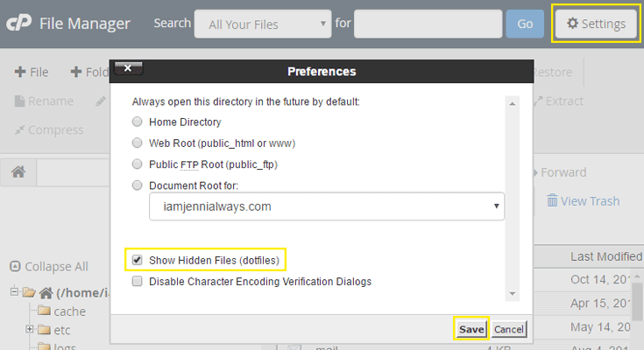Select the Home Directory radio option
This screenshot has width=644, height=350.
click(137, 122)
